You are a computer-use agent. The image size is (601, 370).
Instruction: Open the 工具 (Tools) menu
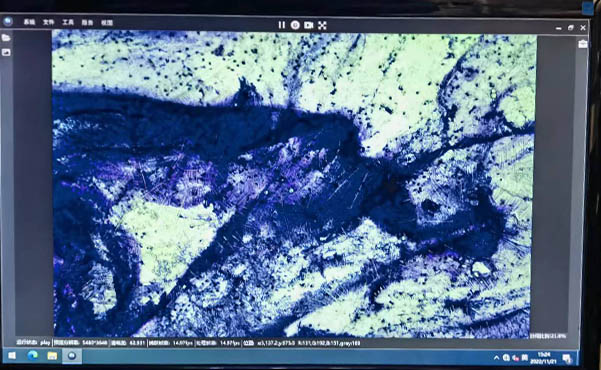pyautogui.click(x=68, y=22)
